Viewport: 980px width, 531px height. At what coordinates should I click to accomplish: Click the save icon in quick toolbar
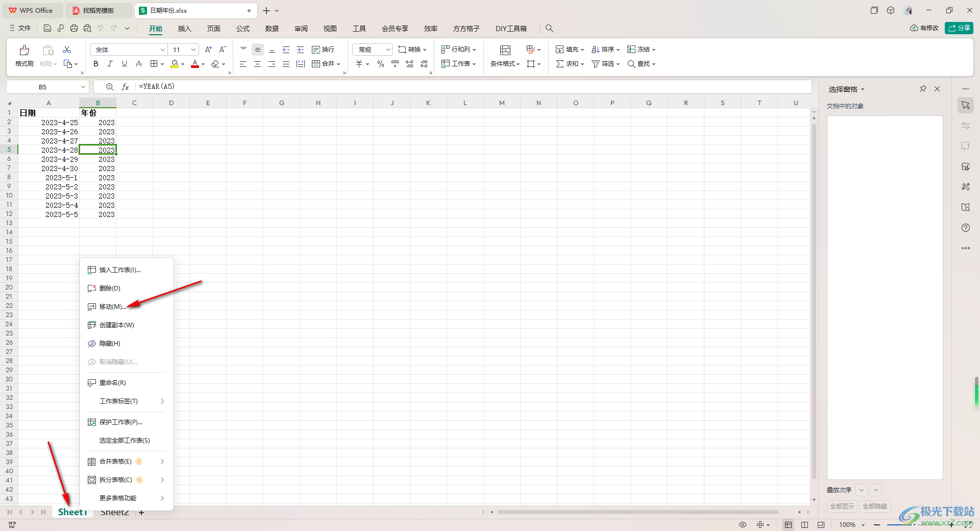coord(47,29)
